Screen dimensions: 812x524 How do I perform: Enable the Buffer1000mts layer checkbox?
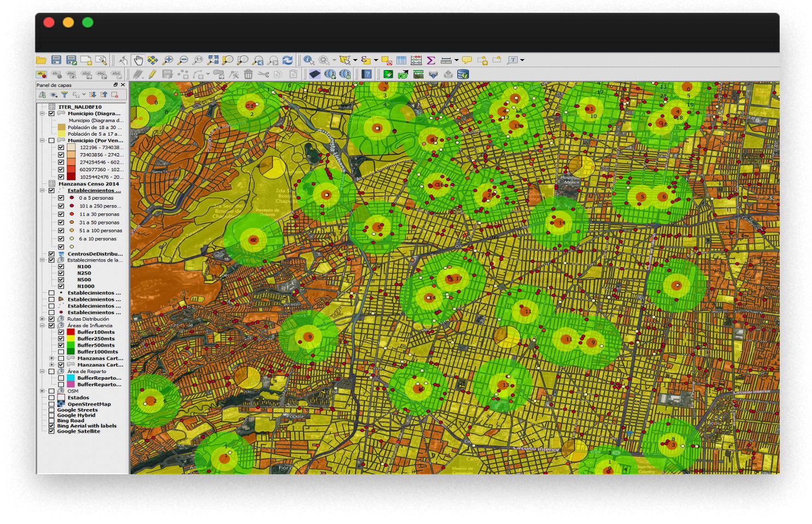pyautogui.click(x=61, y=352)
